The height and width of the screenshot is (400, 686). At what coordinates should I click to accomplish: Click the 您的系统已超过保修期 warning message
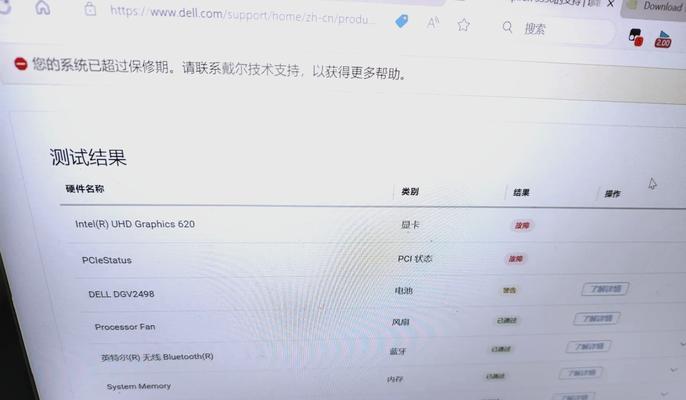point(220,69)
